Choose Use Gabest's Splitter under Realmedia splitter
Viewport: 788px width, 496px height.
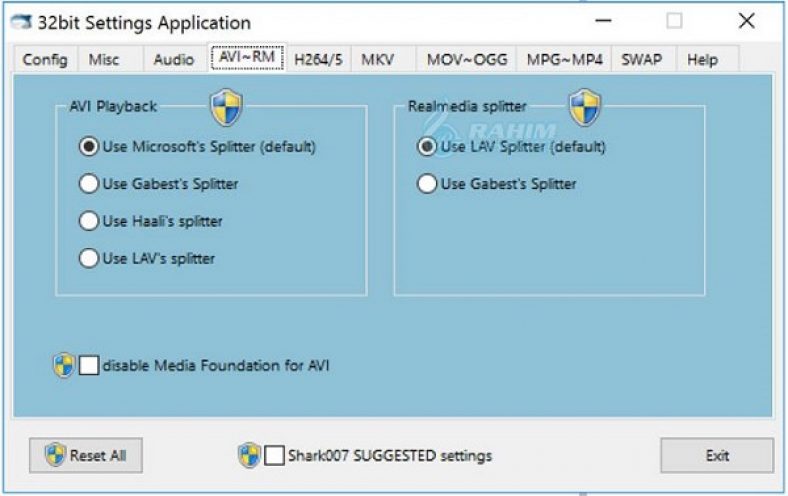pos(427,184)
